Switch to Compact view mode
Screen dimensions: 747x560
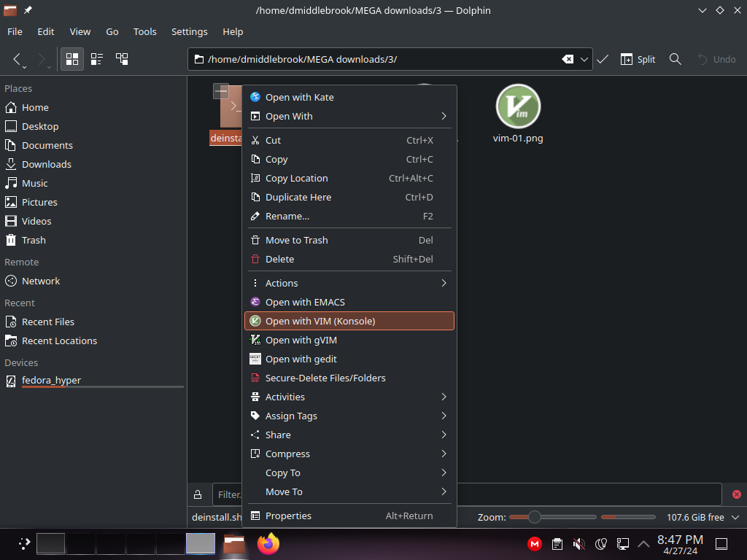pos(97,59)
